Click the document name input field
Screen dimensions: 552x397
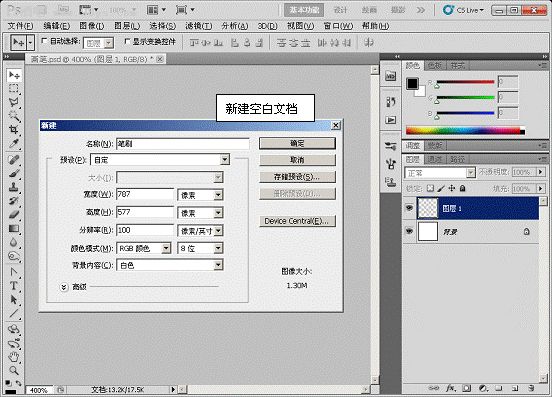[x=182, y=144]
